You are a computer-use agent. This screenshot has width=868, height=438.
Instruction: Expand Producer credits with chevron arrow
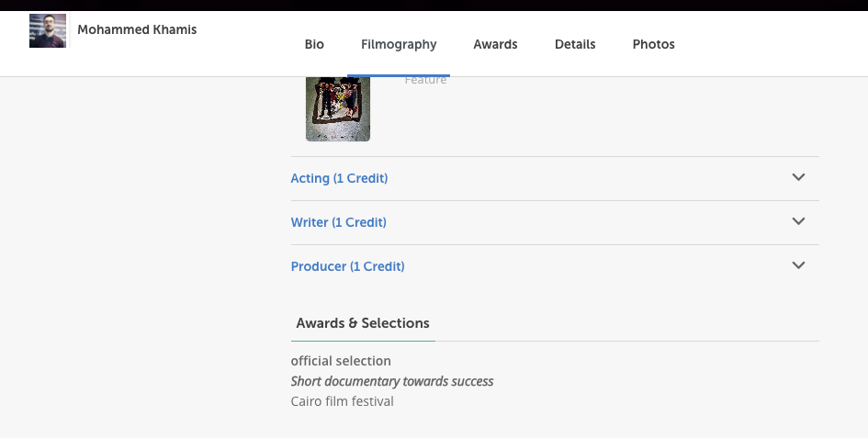pos(798,265)
